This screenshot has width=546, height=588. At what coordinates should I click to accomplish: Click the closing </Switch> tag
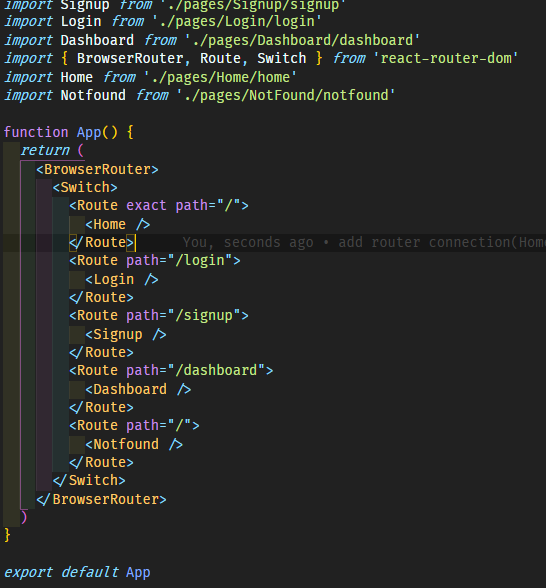coord(89,480)
